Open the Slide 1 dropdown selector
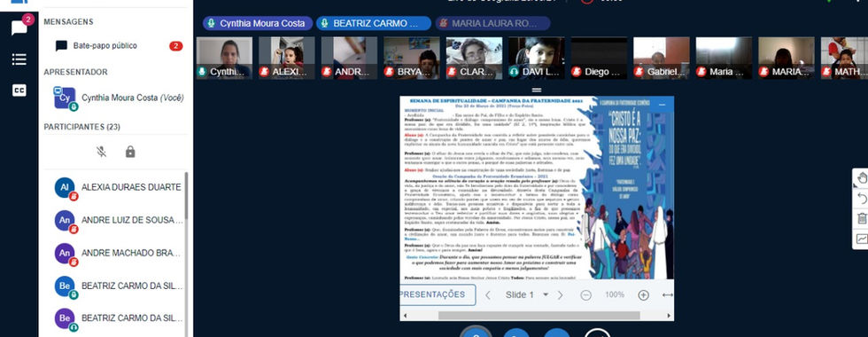This screenshot has width=868, height=337. tap(527, 294)
